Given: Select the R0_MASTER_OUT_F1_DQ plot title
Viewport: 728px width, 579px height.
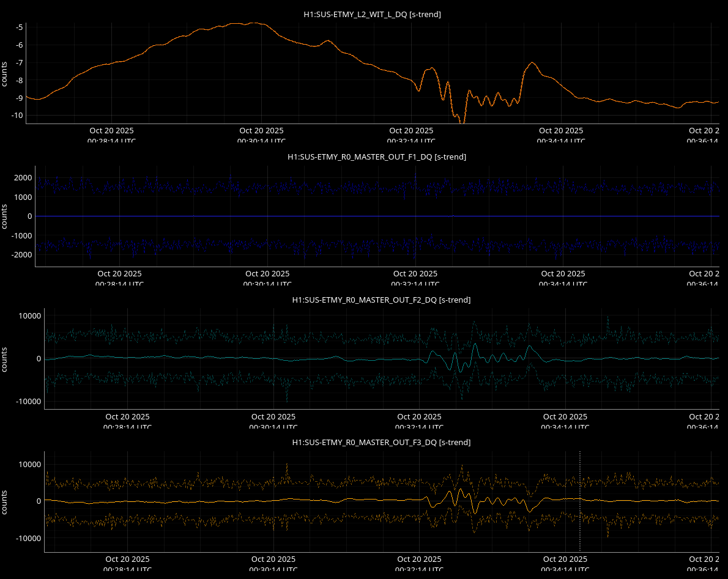Looking at the screenshot, I should tap(377, 157).
